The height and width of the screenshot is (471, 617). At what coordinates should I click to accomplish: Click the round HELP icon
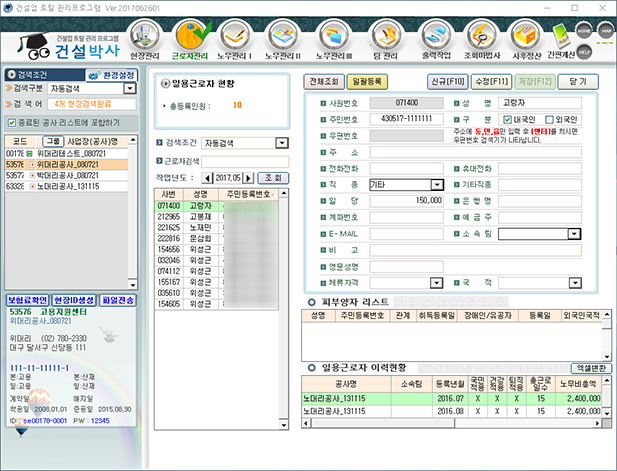(x=584, y=51)
